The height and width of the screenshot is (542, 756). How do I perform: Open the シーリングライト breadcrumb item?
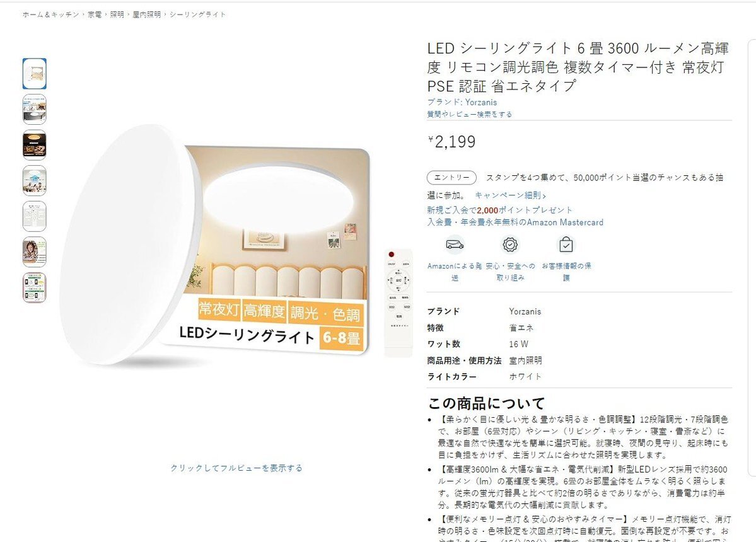click(x=197, y=14)
